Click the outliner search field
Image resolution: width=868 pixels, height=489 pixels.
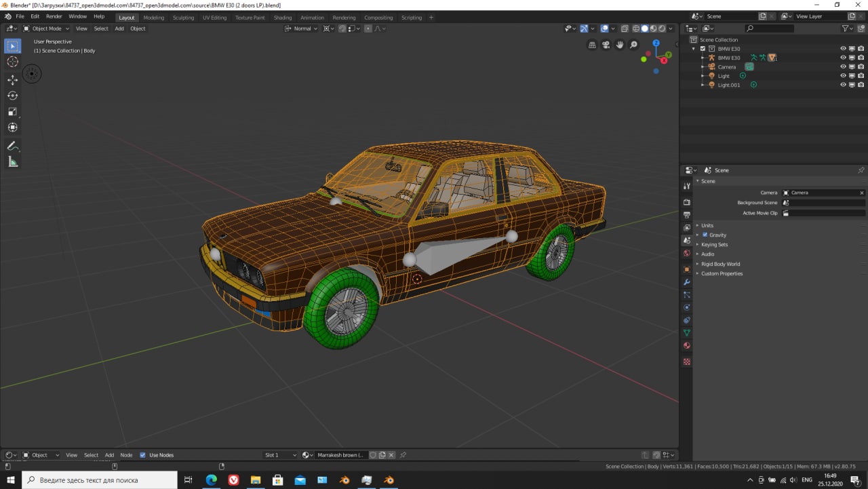[x=770, y=28]
